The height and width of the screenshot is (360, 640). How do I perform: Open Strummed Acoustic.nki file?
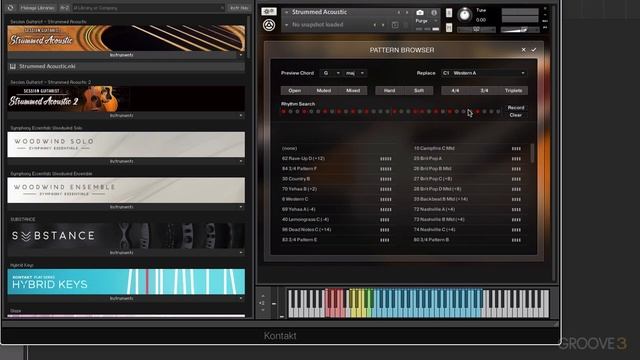tap(127, 66)
